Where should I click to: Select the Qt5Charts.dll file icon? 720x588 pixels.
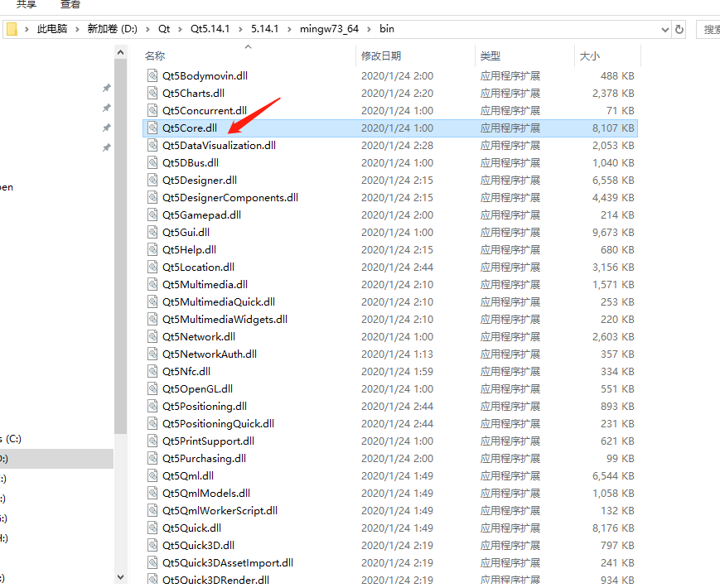tap(152, 93)
